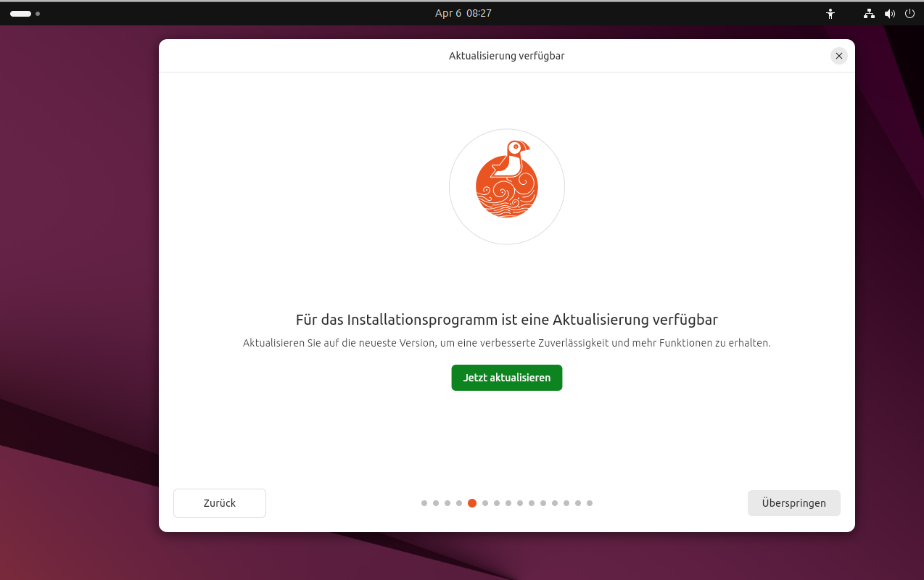Click the power icon in top bar
The image size is (924, 580).
(910, 13)
